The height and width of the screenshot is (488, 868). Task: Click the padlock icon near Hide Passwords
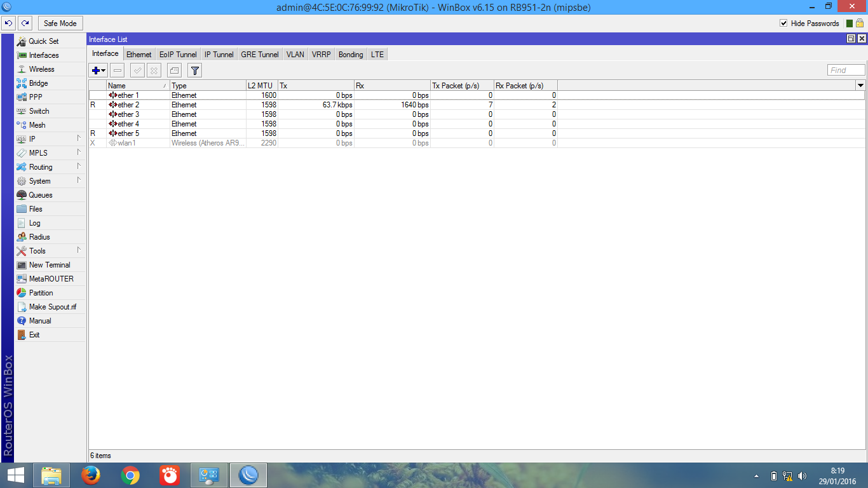[x=859, y=24]
